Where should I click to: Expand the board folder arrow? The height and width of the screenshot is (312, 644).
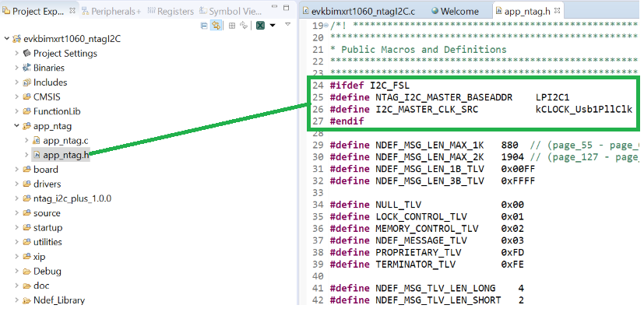(x=17, y=169)
